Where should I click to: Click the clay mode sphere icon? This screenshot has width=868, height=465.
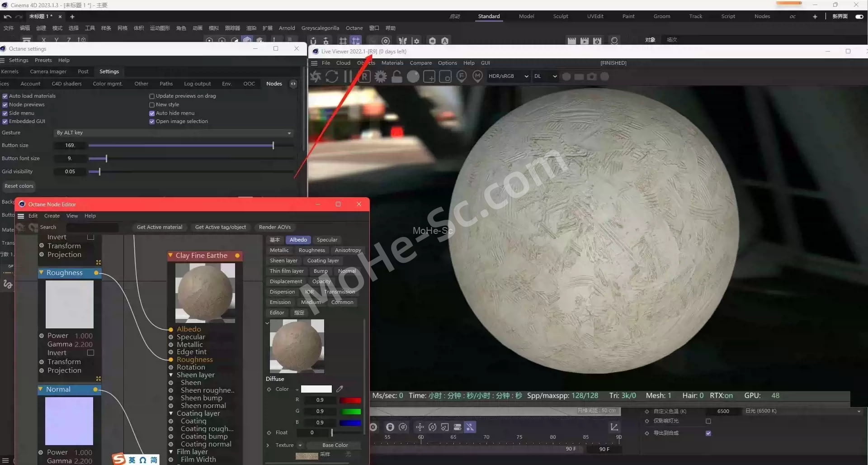413,76
